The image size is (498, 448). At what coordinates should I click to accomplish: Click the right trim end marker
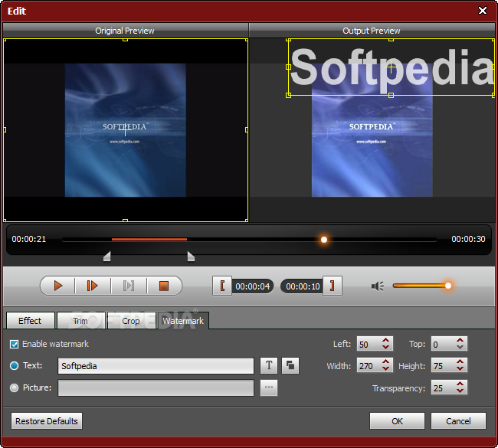tap(191, 257)
